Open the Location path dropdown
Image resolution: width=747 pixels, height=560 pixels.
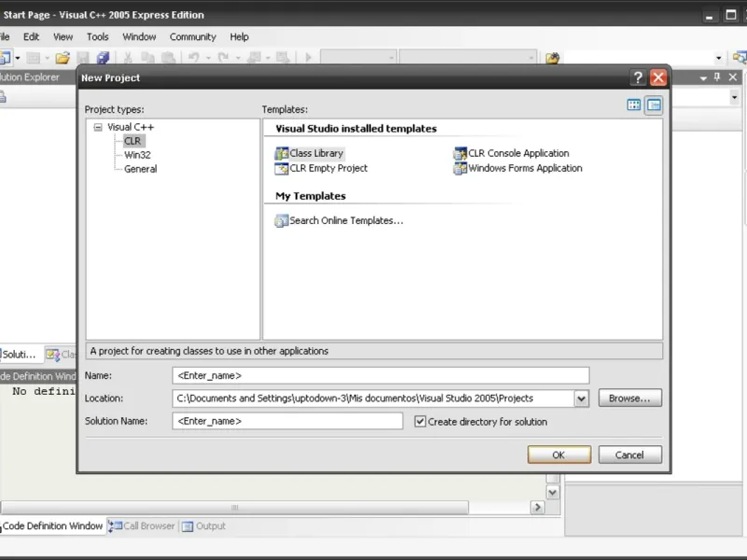pos(581,399)
